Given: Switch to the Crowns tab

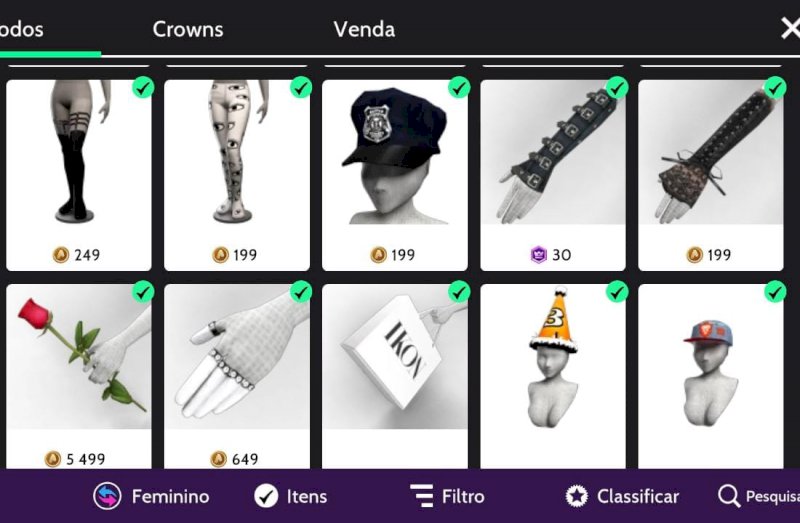Looking at the screenshot, I should 188,30.
